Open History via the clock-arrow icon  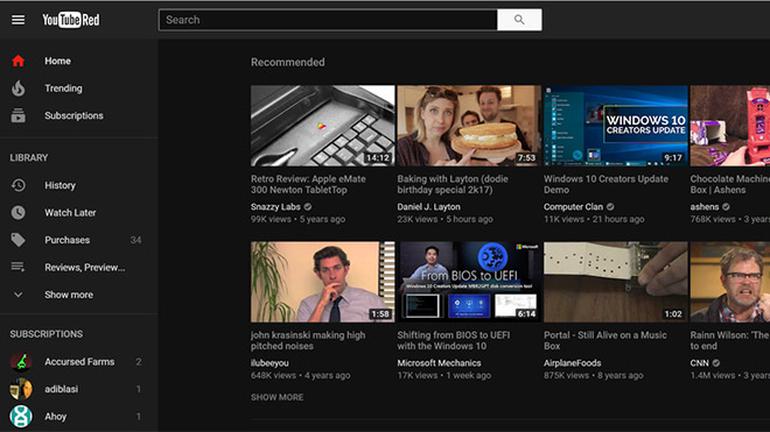[x=18, y=185]
